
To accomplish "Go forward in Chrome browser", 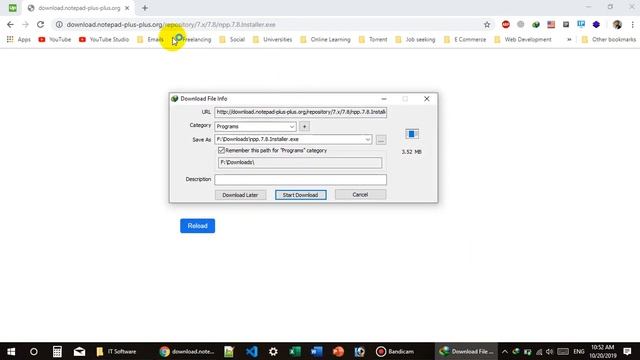I will [x=25, y=24].
